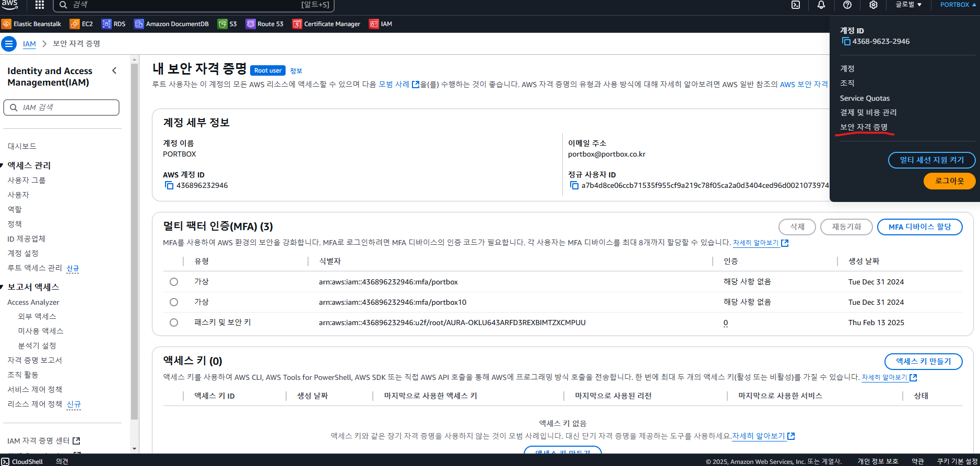Image resolution: width=980 pixels, height=466 pixels.
Task: Collapse 액세스 관리 section
Action: click(x=2, y=165)
